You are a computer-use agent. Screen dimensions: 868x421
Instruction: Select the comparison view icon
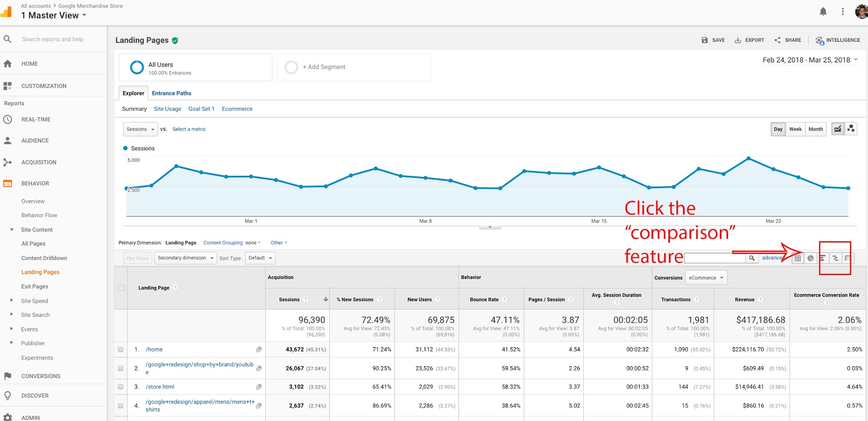pyautogui.click(x=835, y=258)
